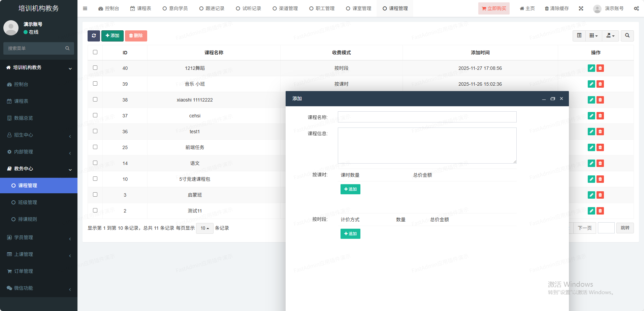Click the red delete icon for 音乐 小班
Screen dimensions: 644x311
point(600,84)
